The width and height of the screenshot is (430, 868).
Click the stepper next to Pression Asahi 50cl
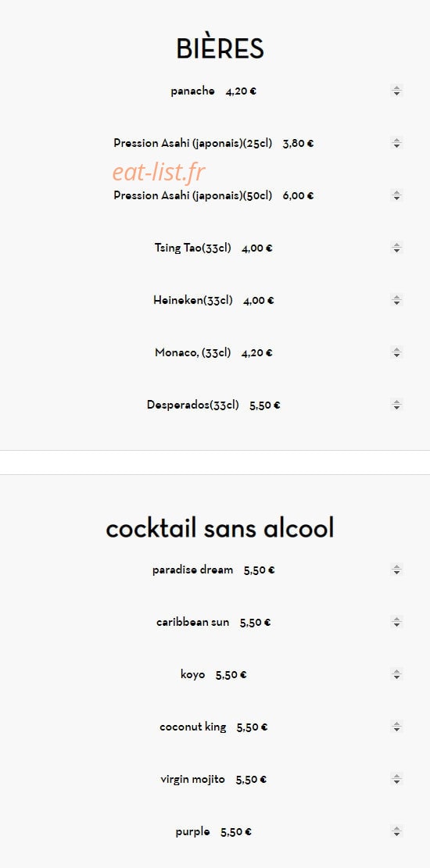(x=396, y=195)
